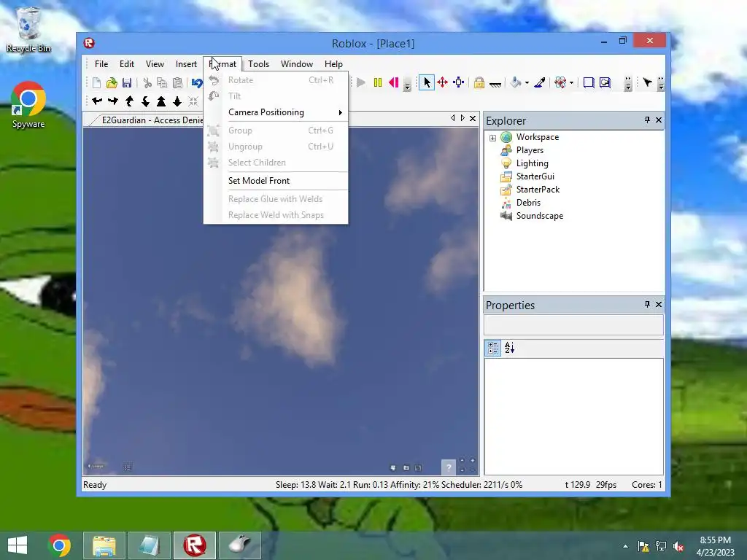
Task: Click the Save floppy disk icon
Action: pos(127,83)
